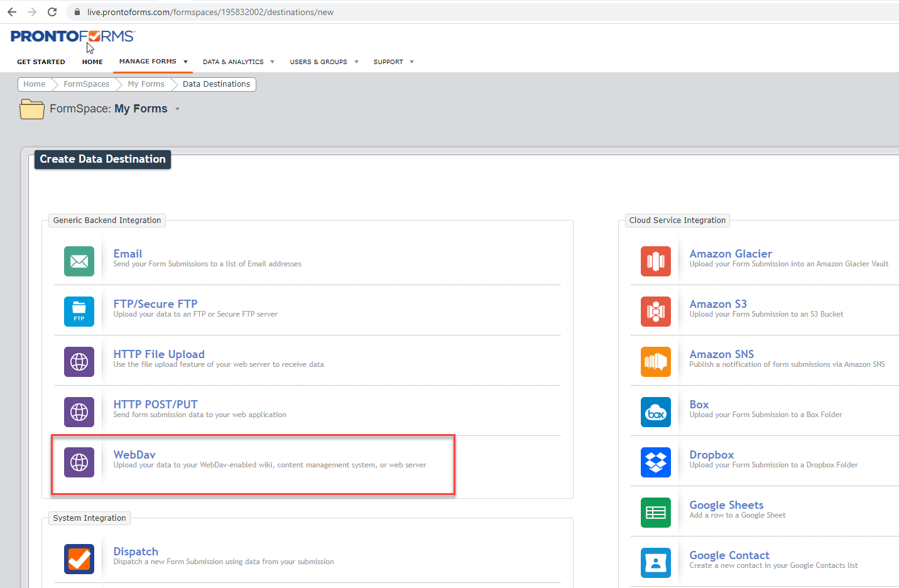The image size is (899, 588).
Task: Click the green Email envelope icon
Action: coord(79,261)
